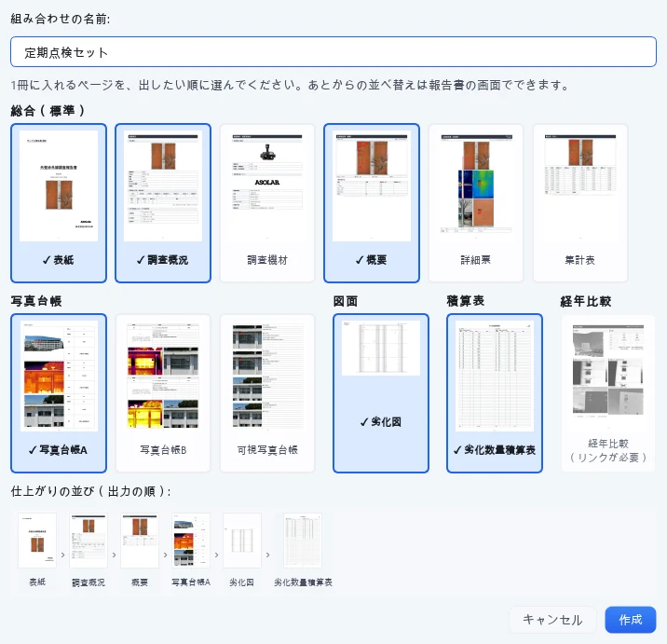Deselect the 劣化図 drawing card
The height and width of the screenshot is (644, 667).
point(381,393)
